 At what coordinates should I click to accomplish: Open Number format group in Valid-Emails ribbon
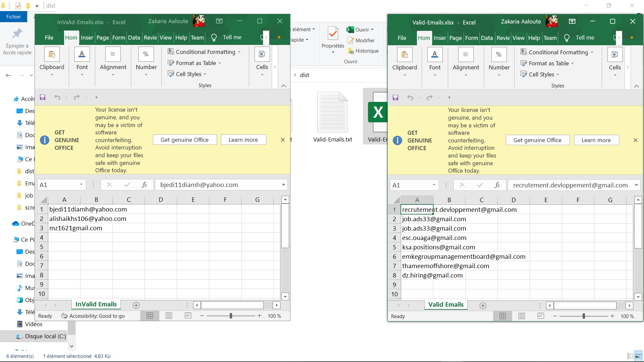pos(499,62)
